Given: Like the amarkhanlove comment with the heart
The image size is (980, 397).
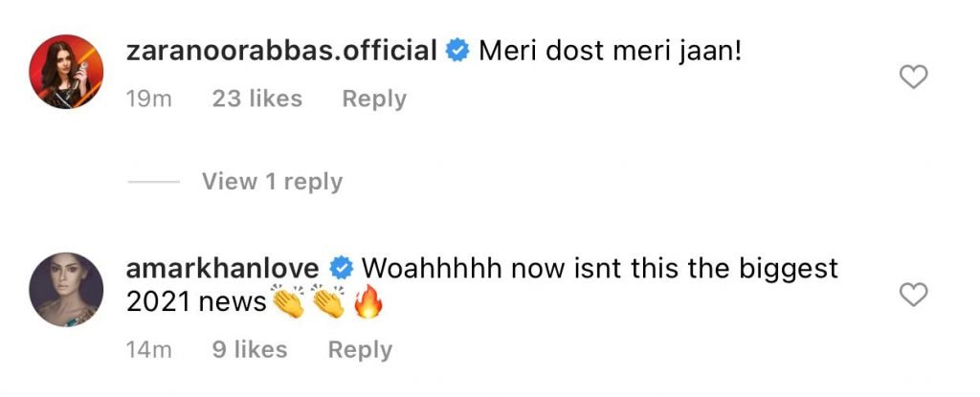Looking at the screenshot, I should point(915,295).
